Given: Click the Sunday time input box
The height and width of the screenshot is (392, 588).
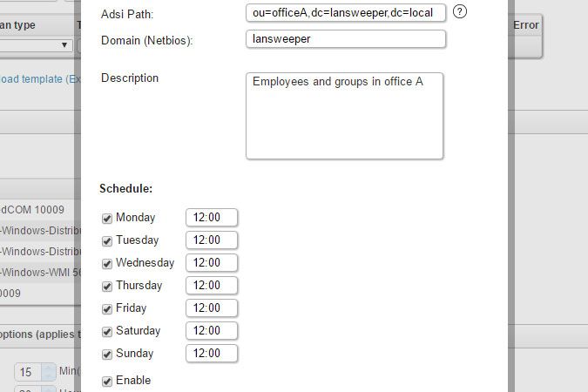Looking at the screenshot, I should [212, 354].
